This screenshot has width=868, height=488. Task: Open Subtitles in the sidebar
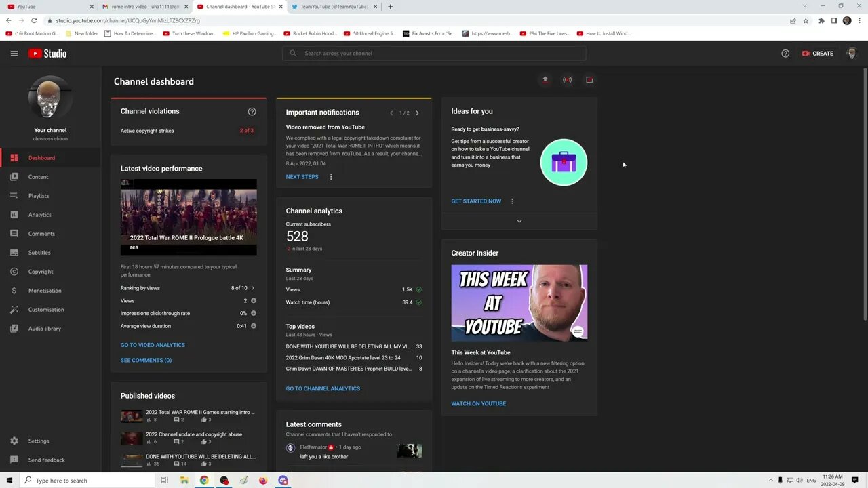coord(51,253)
